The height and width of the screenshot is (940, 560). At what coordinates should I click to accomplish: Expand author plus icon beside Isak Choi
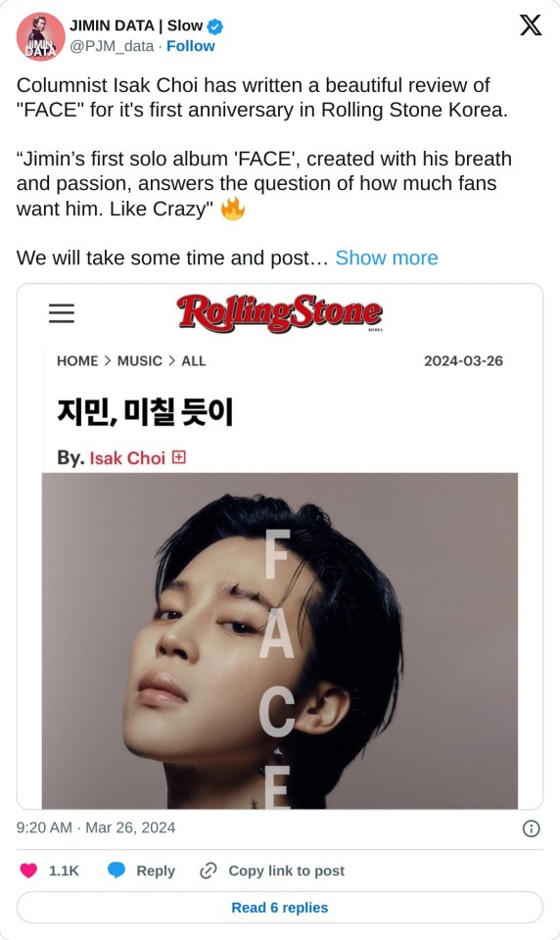click(x=179, y=457)
